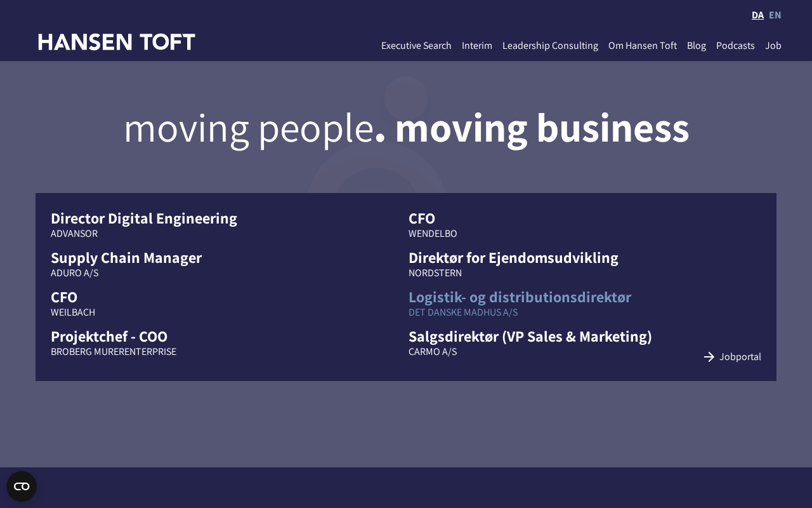812x508 pixels.
Task: Open Salgsdirektør (VP Sales & Marketing) listing
Action: click(530, 337)
